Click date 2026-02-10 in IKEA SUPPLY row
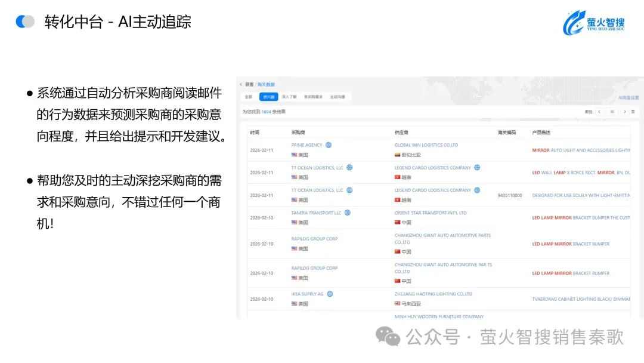Screen dimensions: 644x363 point(262,299)
